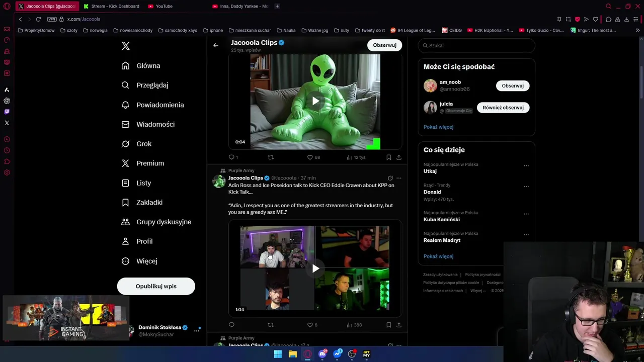
Task: Switch to Stream - Kick Dashboard tab
Action: [x=112, y=6]
